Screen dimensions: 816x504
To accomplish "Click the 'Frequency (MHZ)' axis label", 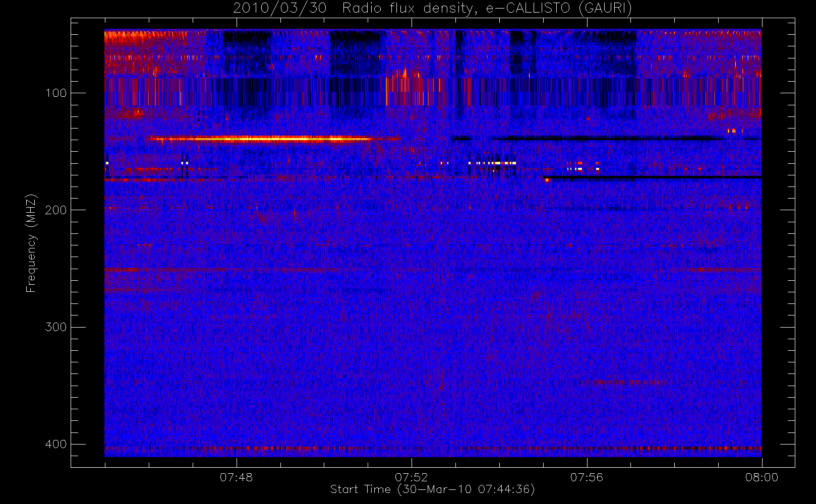I will 31,243.
